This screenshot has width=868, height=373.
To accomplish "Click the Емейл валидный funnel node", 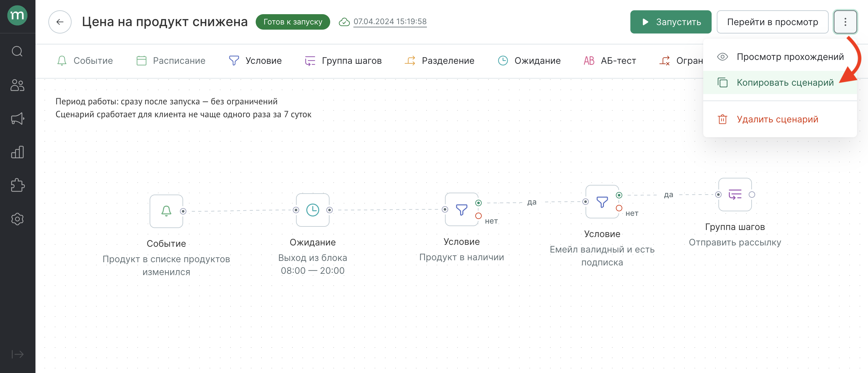I will click(602, 202).
